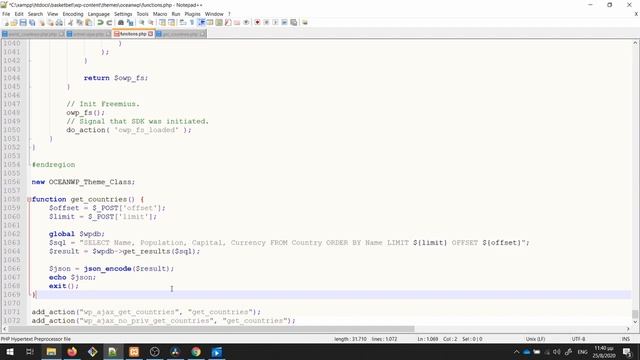The width and height of the screenshot is (640, 360).
Task: Open the Language menu
Action: click(98, 14)
